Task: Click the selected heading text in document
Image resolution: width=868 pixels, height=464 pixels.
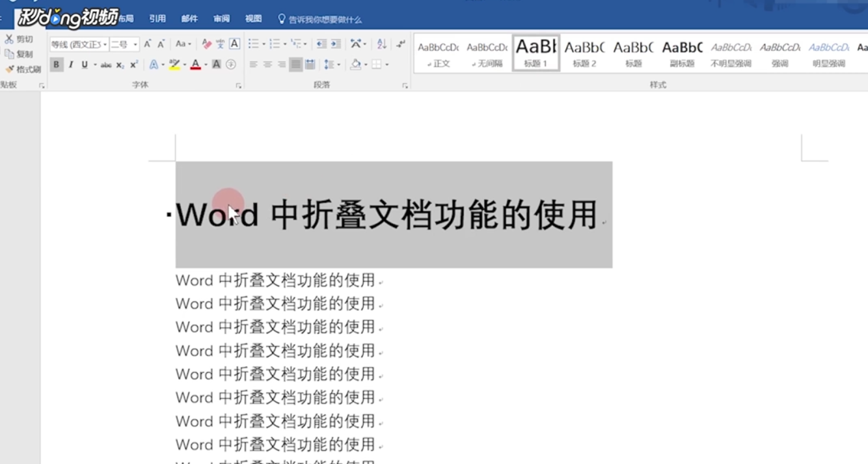Action: click(387, 215)
